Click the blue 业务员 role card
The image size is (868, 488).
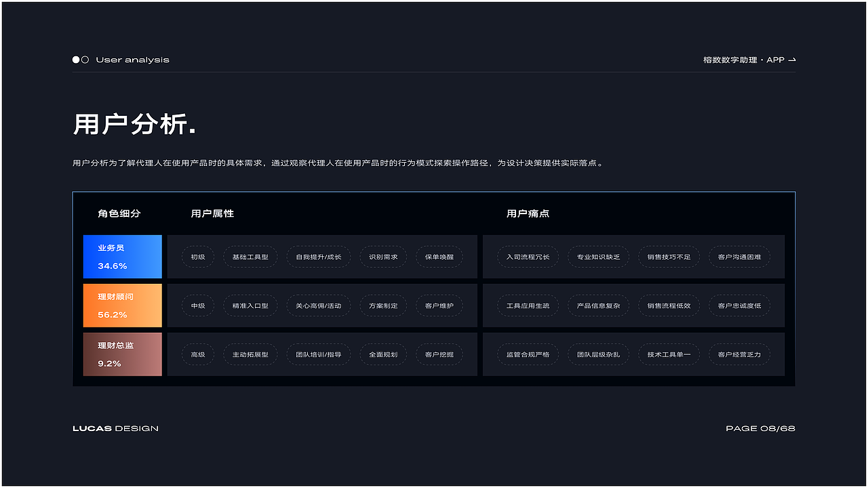(x=122, y=256)
